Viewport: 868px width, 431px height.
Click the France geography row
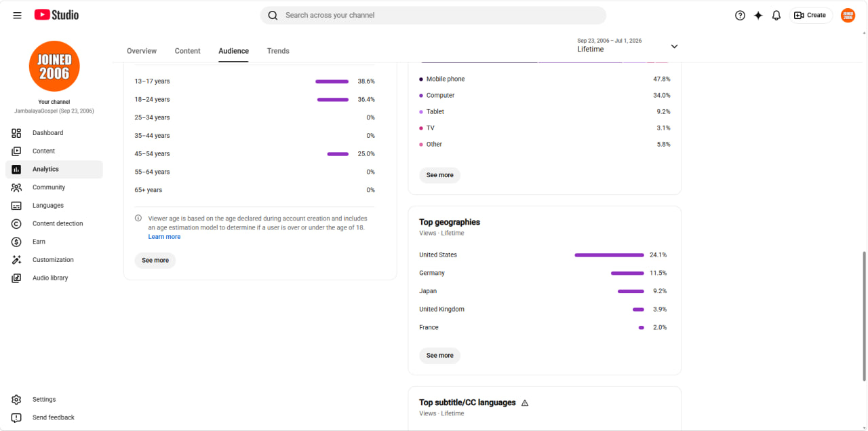tap(543, 328)
